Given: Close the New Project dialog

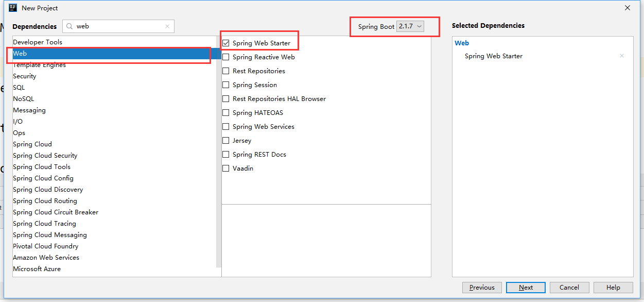Looking at the screenshot, I should pos(628,8).
